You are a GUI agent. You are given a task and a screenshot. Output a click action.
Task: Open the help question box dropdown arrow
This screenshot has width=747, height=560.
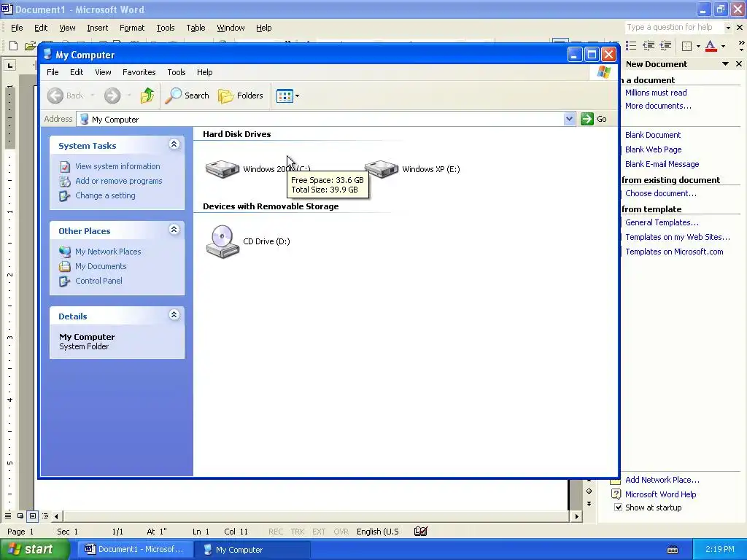click(x=728, y=28)
